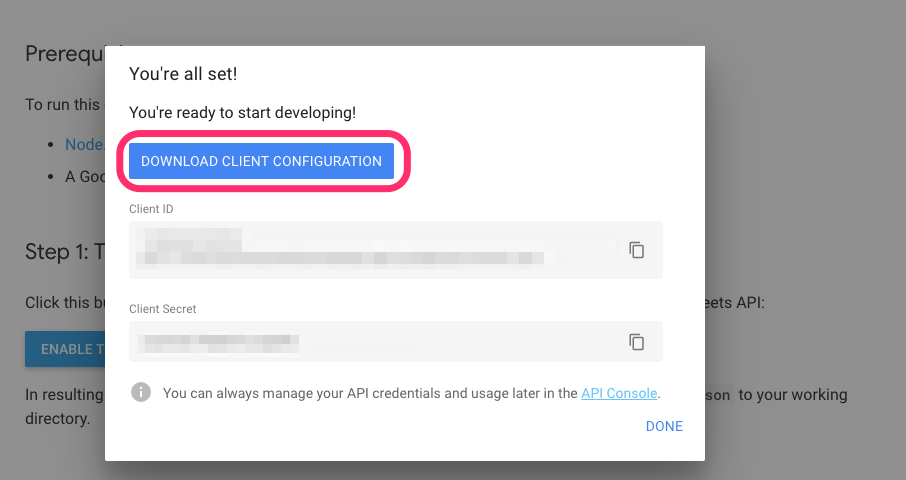Open the API Console link
Viewport: 906px width, 480px height.
[x=619, y=393]
